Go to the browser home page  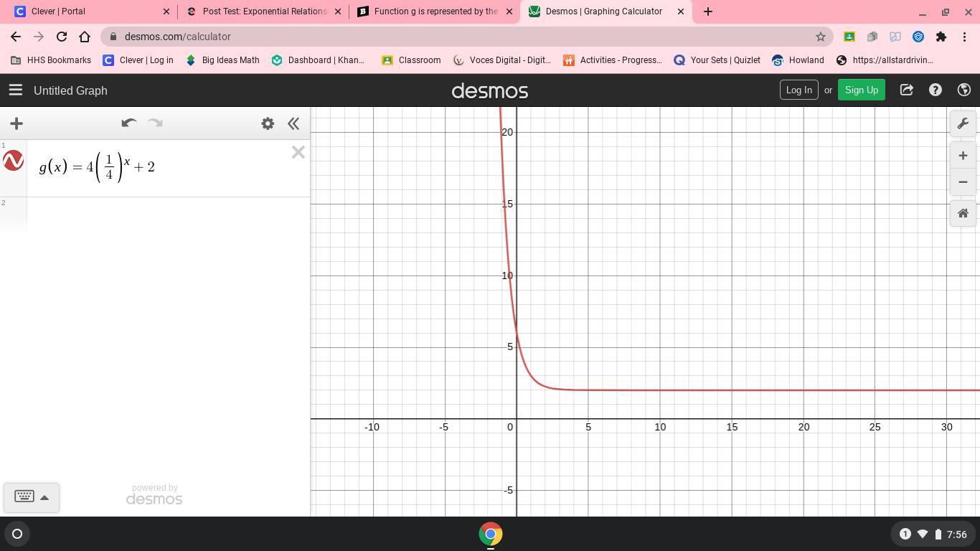tap(85, 37)
